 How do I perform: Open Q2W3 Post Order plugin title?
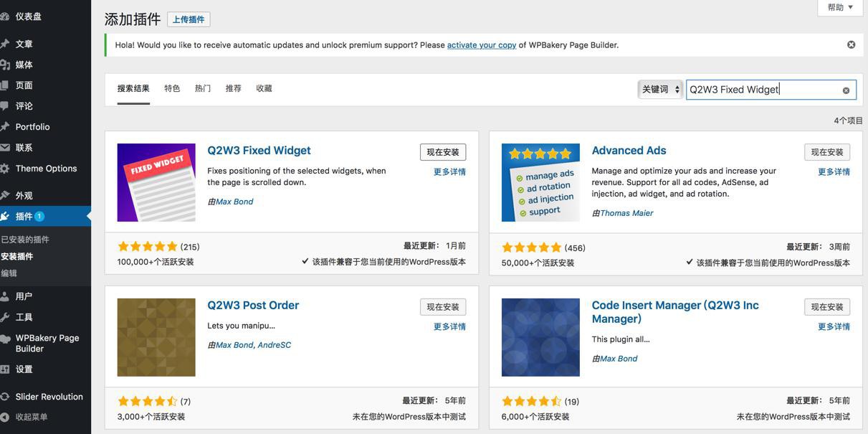pyautogui.click(x=253, y=306)
